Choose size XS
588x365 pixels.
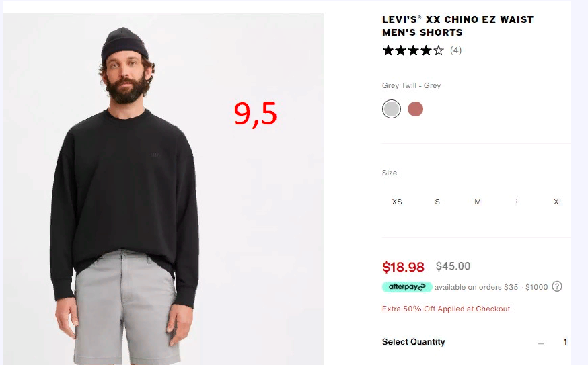tap(397, 202)
